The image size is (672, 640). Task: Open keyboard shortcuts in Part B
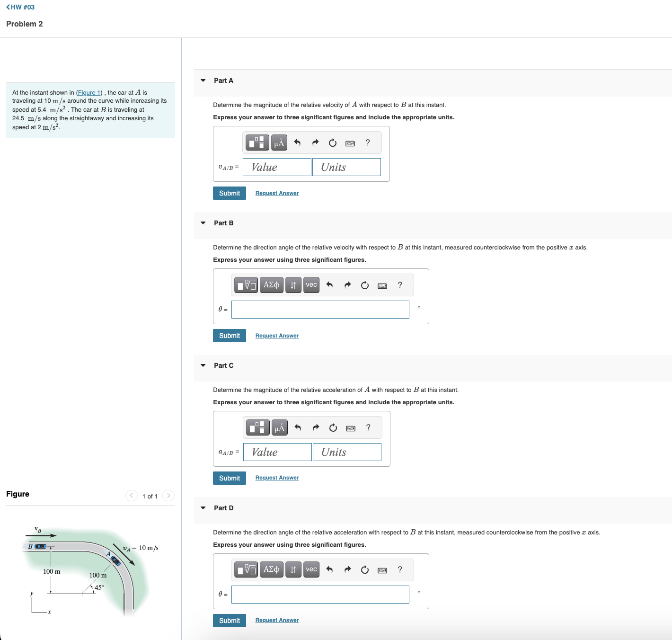point(382,285)
